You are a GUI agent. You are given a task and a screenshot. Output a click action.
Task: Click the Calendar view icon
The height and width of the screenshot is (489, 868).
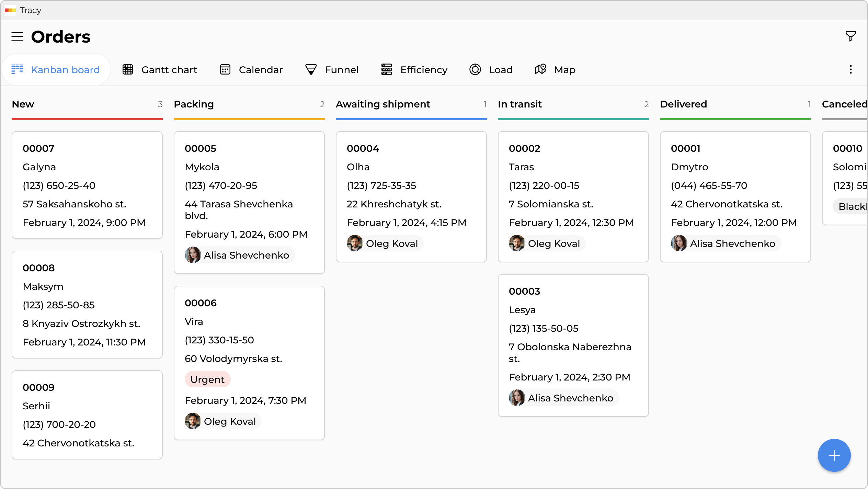pyautogui.click(x=225, y=70)
